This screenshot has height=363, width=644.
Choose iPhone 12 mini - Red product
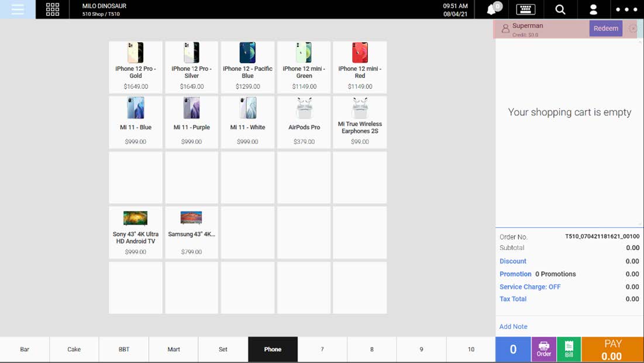coord(360,67)
